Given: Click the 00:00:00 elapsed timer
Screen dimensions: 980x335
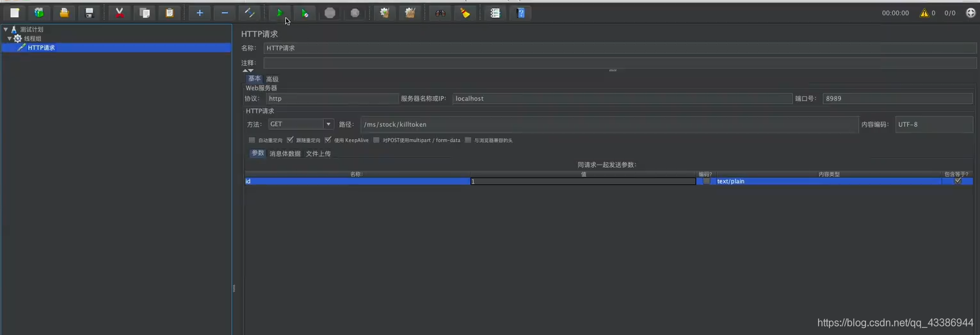Looking at the screenshot, I should (895, 13).
